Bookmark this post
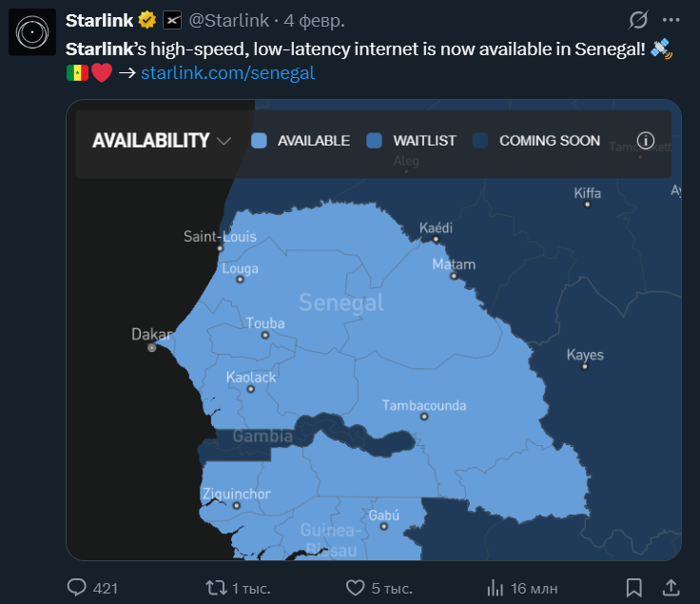700x604 pixels. [634, 587]
